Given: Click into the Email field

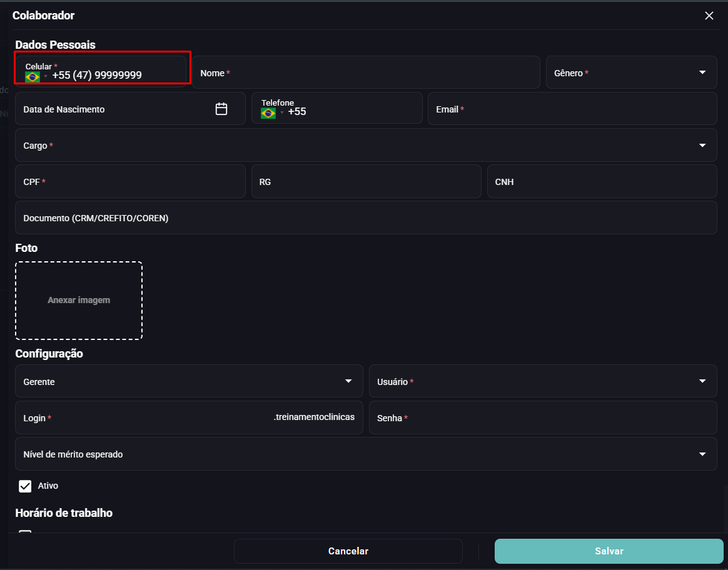Looking at the screenshot, I should (x=572, y=109).
